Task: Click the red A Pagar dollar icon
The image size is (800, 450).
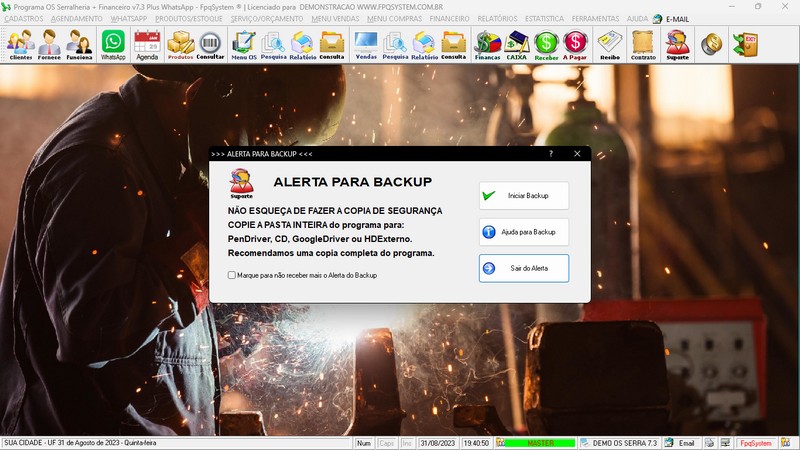Action: 575,44
